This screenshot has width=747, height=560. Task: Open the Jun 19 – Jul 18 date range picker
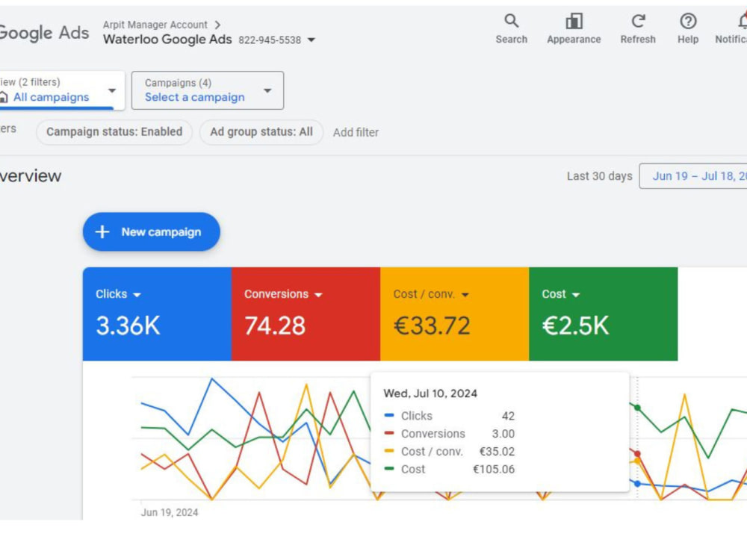click(693, 176)
